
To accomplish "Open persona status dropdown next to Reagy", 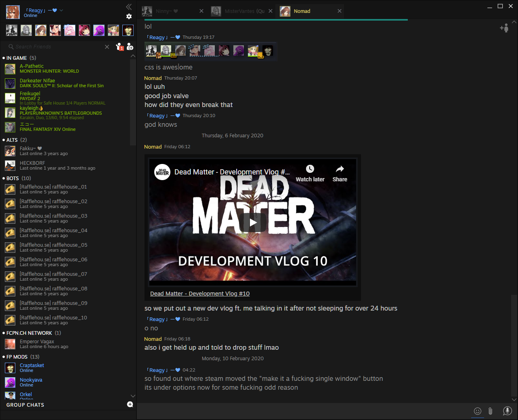I will point(61,10).
